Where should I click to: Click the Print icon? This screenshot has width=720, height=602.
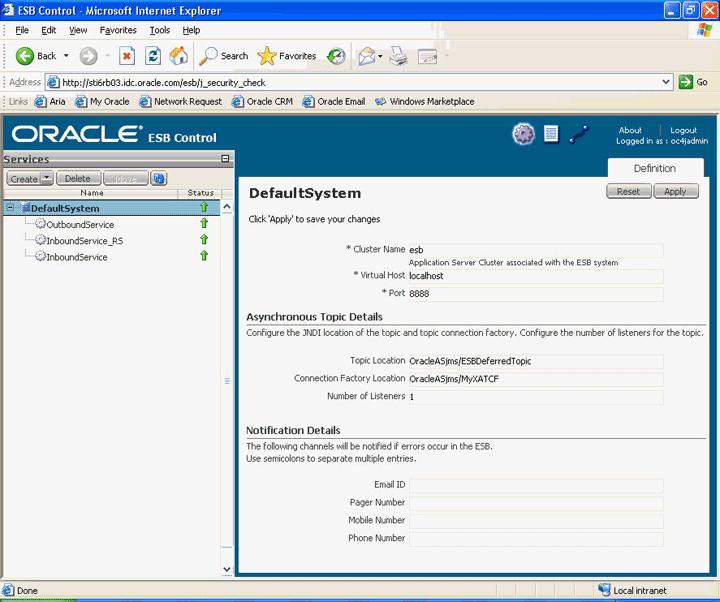[399, 56]
